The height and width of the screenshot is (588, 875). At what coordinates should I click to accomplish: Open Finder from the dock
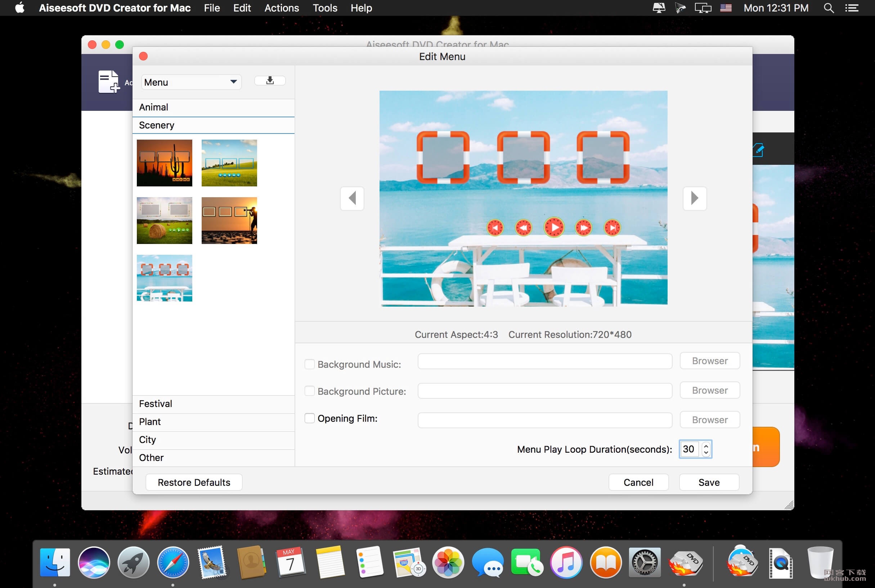[55, 562]
